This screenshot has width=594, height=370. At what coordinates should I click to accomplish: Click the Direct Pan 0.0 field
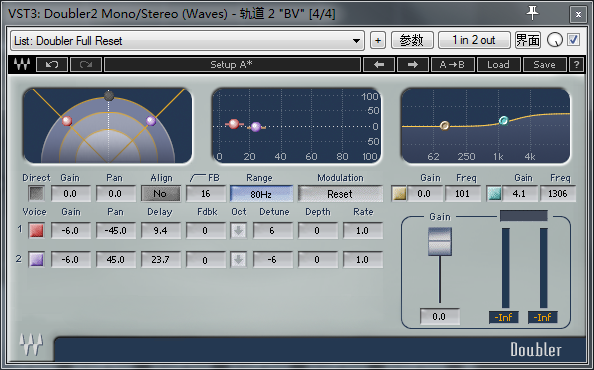116,194
